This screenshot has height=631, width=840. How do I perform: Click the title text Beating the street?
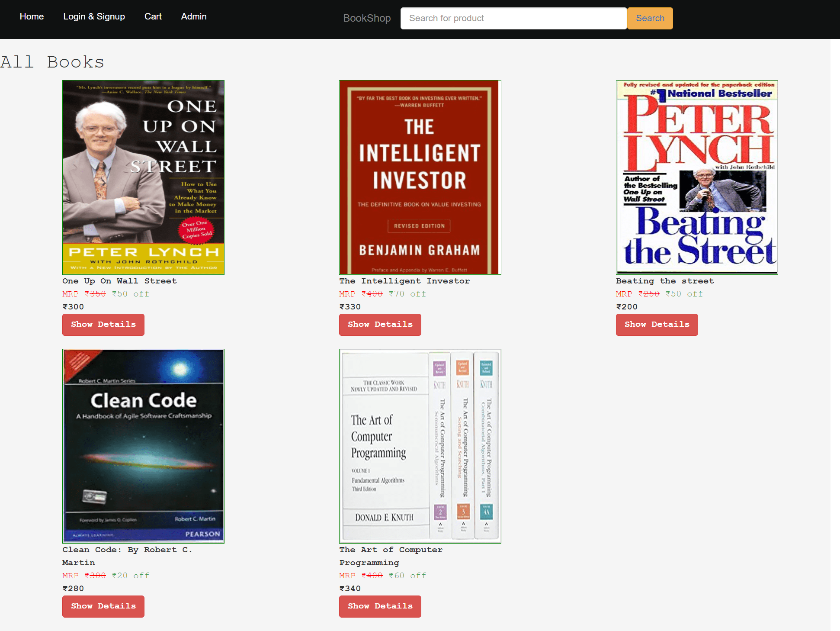[x=664, y=281]
